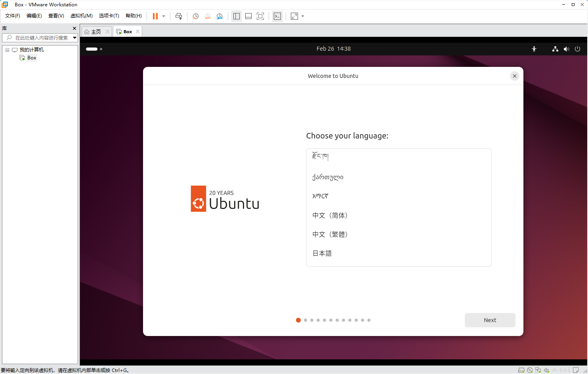Click the grayed Bluetooth device status icon
The width and height of the screenshot is (588, 374).
(x=563, y=370)
